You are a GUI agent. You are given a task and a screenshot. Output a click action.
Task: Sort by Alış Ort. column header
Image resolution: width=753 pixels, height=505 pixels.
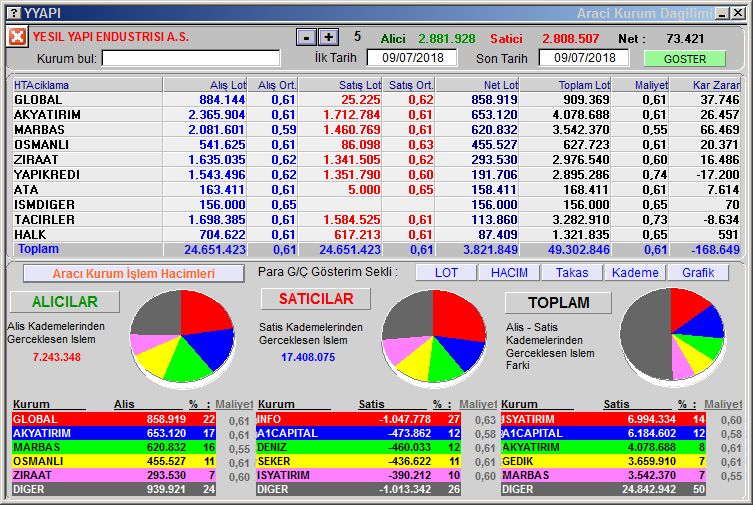click(272, 85)
